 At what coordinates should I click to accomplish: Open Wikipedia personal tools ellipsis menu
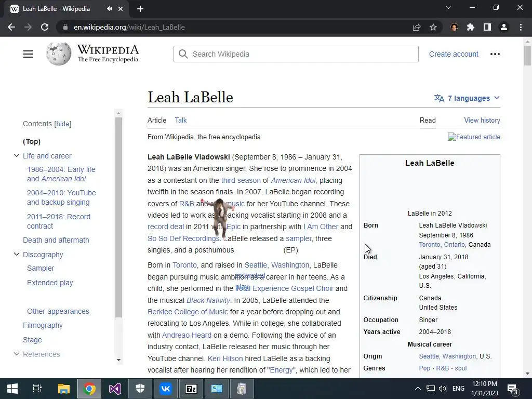tap(495, 54)
